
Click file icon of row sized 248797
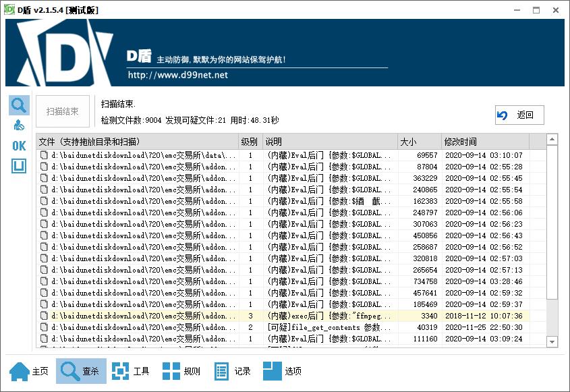point(44,213)
